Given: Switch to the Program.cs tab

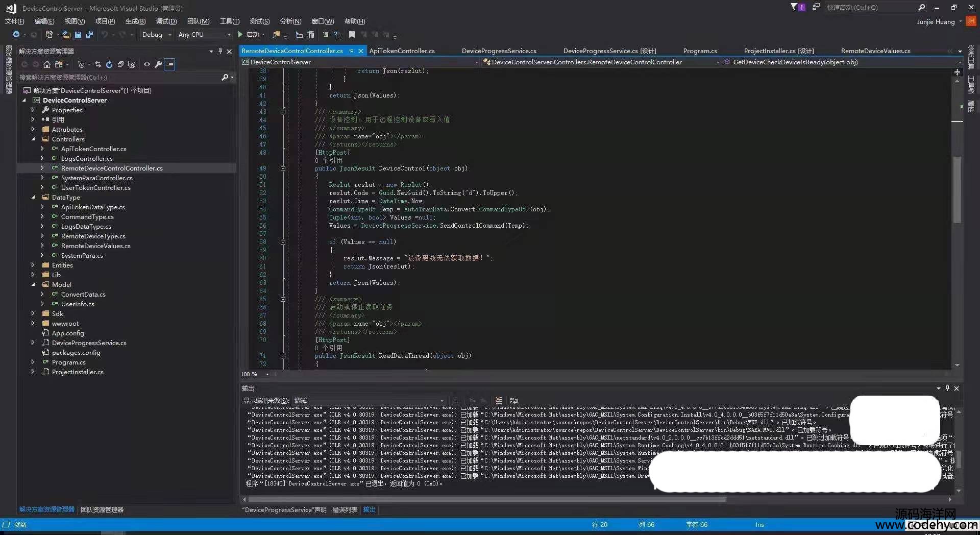Looking at the screenshot, I should pos(700,51).
